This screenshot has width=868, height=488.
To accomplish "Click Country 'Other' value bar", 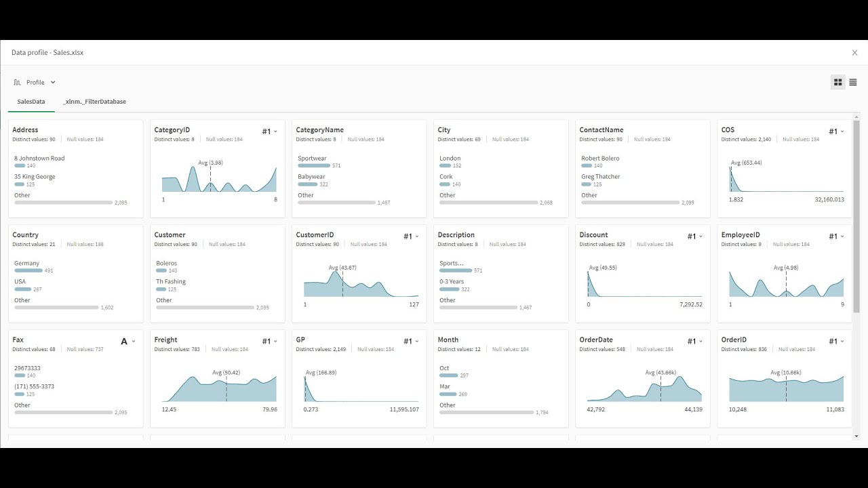I will [x=56, y=308].
